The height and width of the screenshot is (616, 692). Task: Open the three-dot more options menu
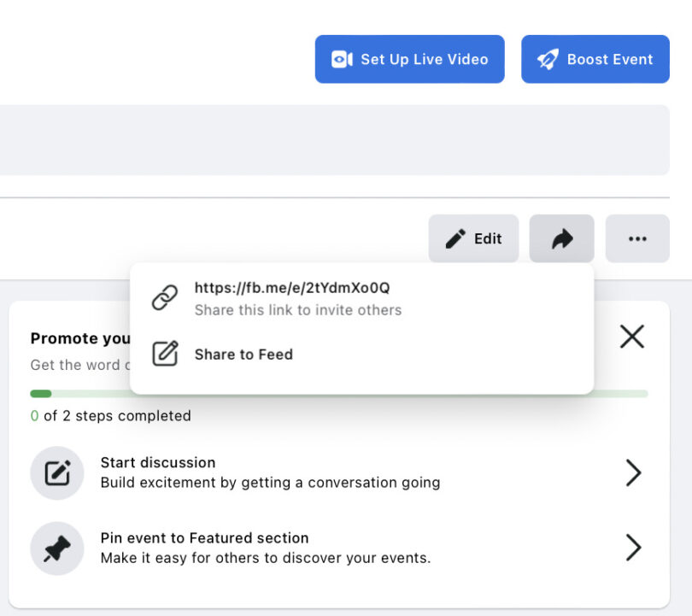(x=637, y=238)
